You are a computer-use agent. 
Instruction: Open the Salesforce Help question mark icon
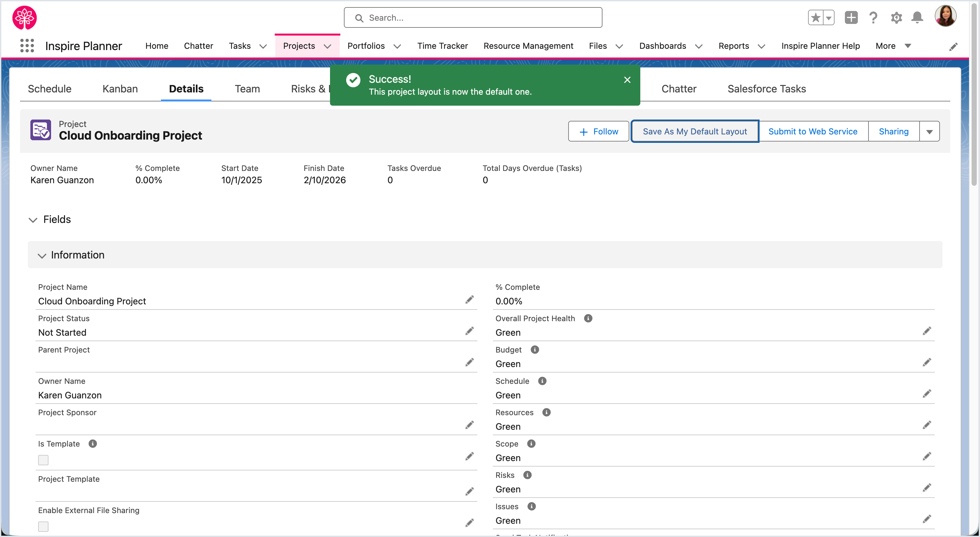coord(873,17)
